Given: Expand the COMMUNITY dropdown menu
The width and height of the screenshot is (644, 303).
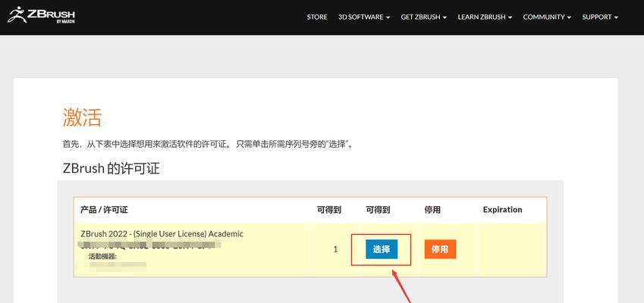Looking at the screenshot, I should pos(547,17).
